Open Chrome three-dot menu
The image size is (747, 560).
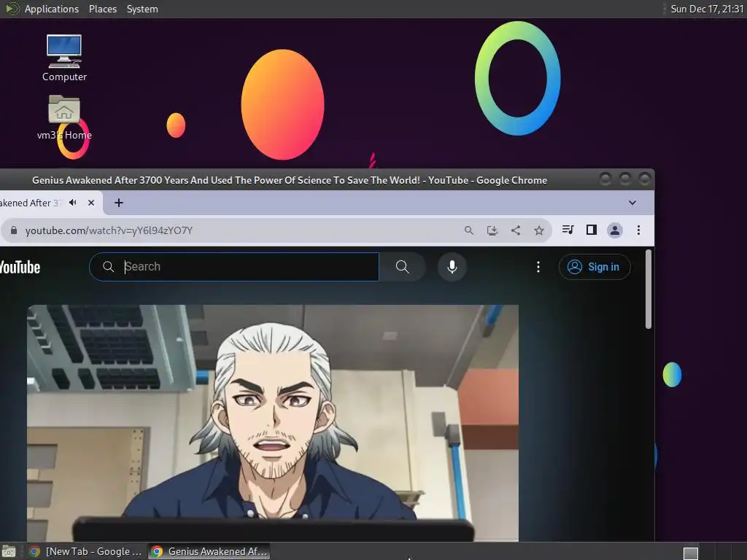coord(638,230)
